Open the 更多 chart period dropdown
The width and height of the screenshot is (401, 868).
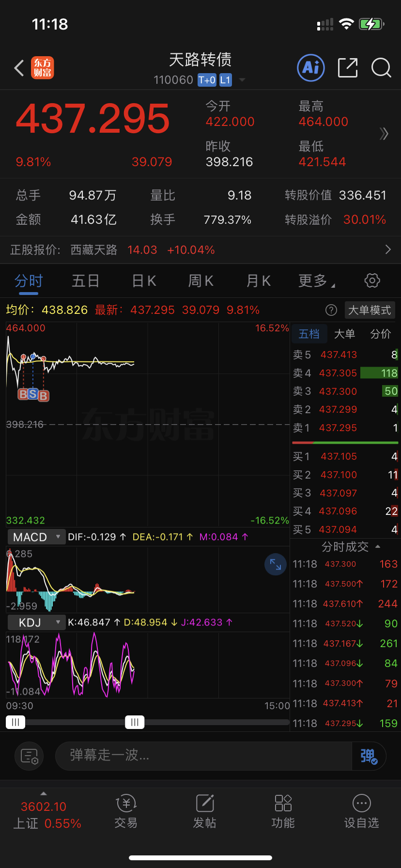[x=317, y=281]
